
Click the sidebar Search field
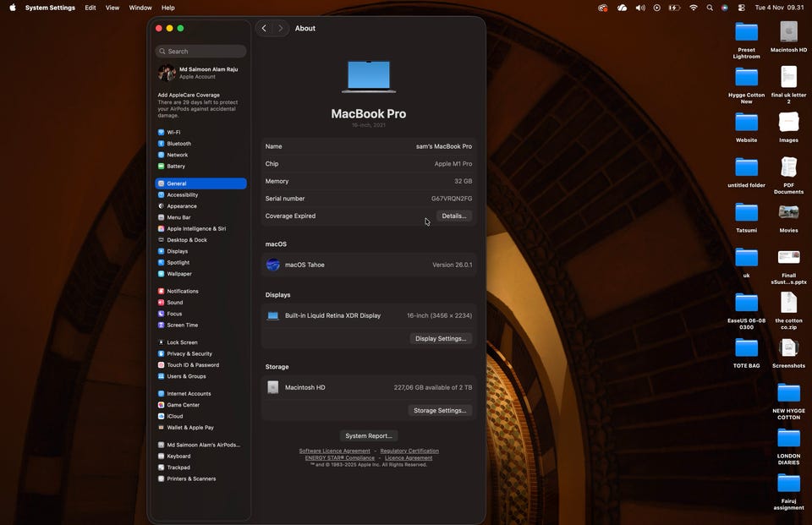click(201, 52)
